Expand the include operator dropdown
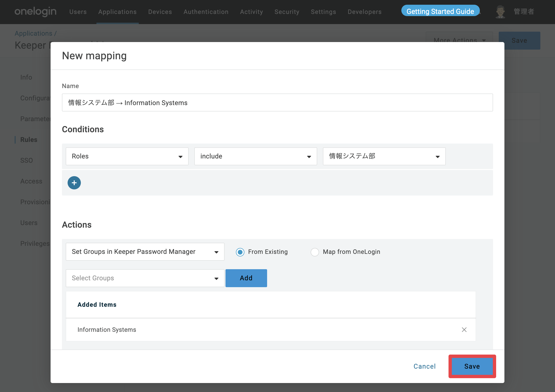555x392 pixels. point(256,156)
